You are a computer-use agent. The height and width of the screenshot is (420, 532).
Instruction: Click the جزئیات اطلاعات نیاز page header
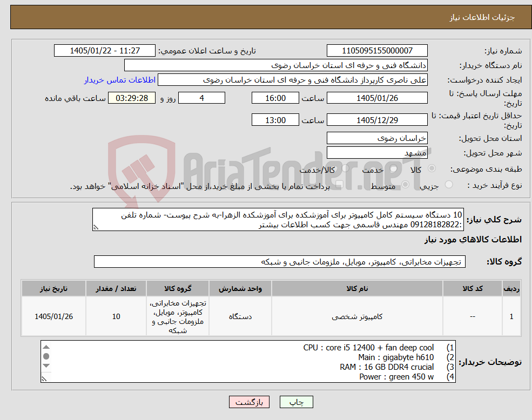coord(482,17)
